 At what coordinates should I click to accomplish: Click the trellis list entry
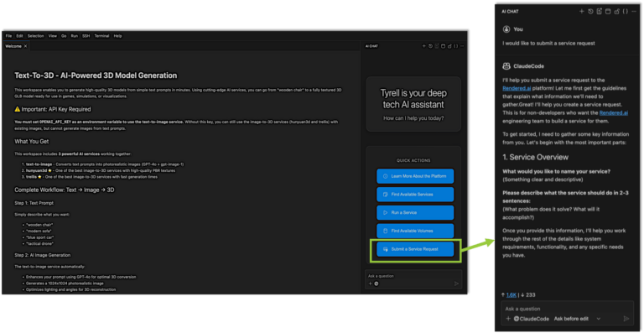(91, 177)
